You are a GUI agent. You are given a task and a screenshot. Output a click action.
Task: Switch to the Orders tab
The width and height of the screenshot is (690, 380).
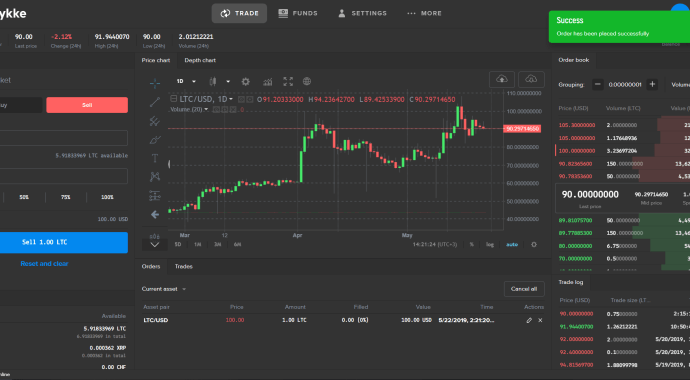tap(151, 267)
